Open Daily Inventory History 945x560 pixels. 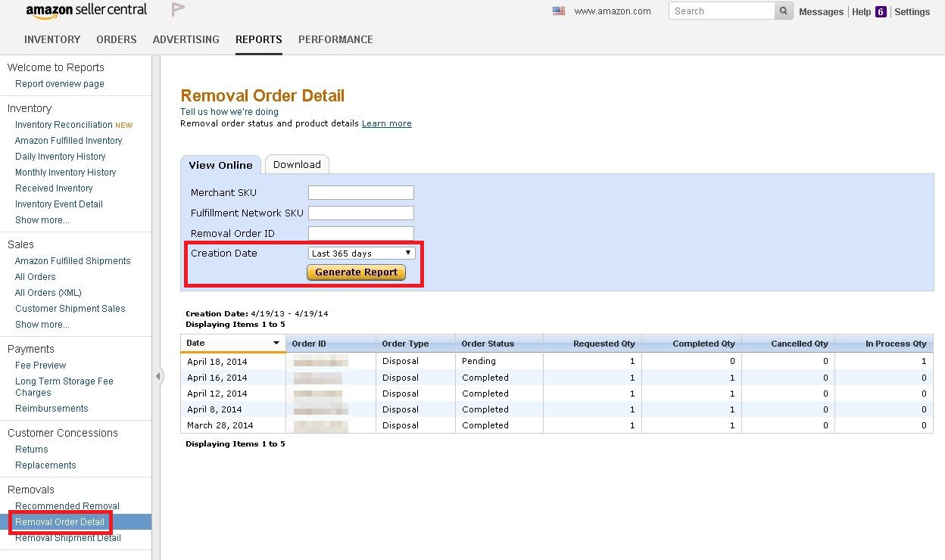click(61, 157)
